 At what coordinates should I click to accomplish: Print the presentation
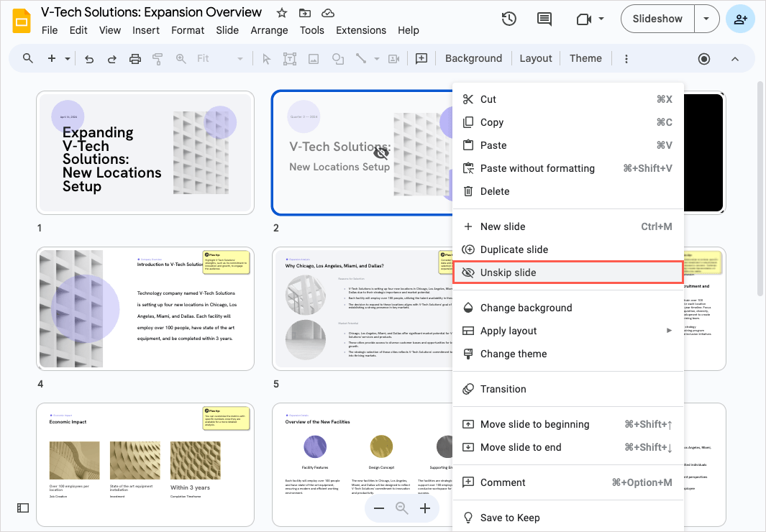pos(134,59)
